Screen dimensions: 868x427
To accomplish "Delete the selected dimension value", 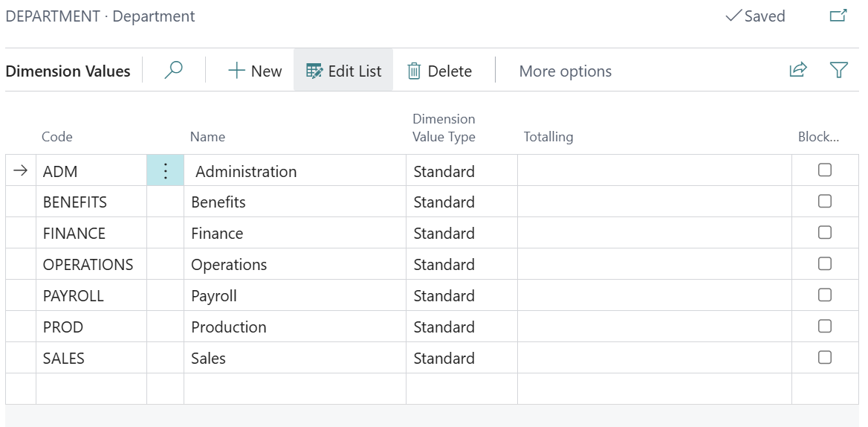I will click(x=439, y=71).
